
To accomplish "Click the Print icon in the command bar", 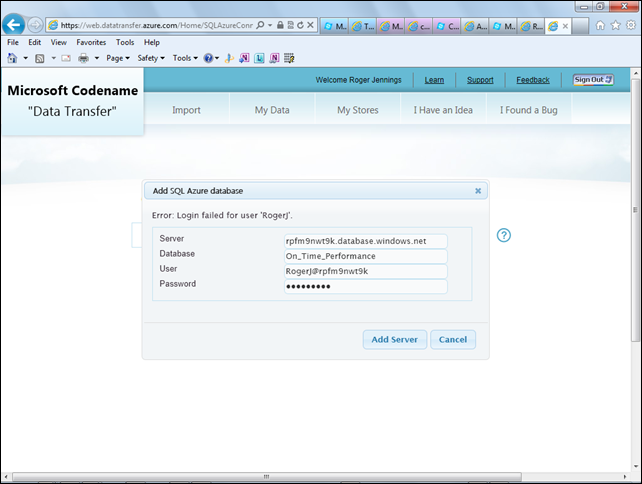I will (84, 58).
